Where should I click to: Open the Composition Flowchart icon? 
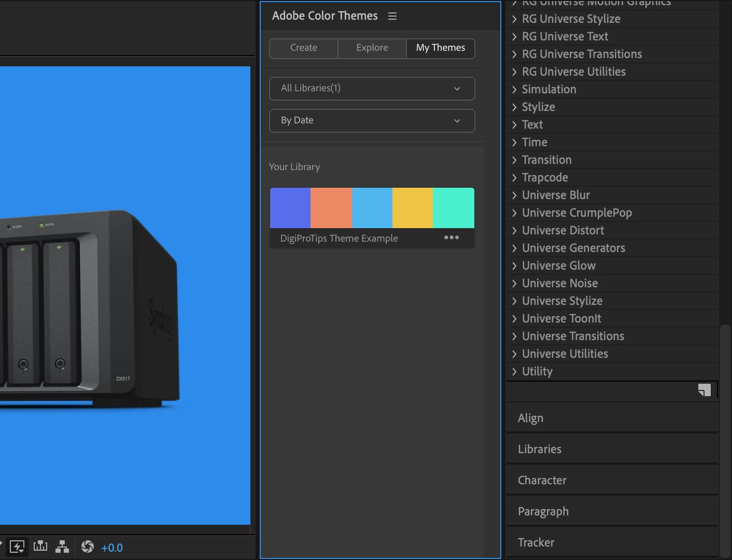click(62, 546)
